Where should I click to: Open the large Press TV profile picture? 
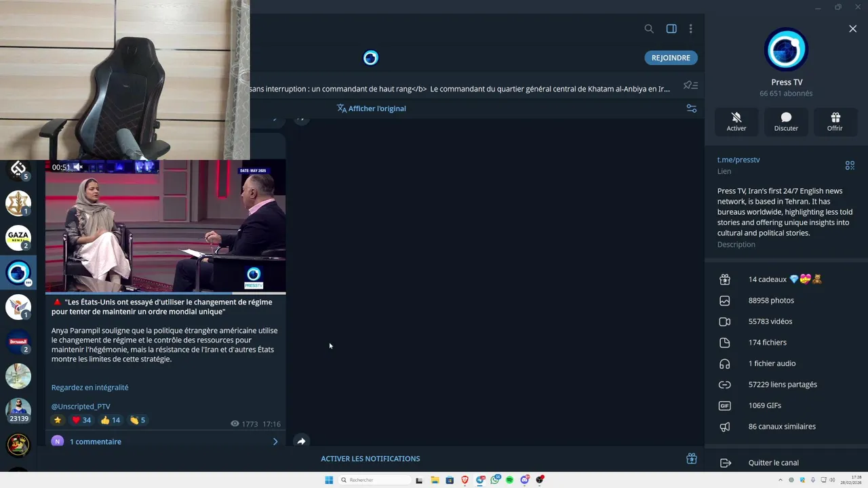click(786, 49)
